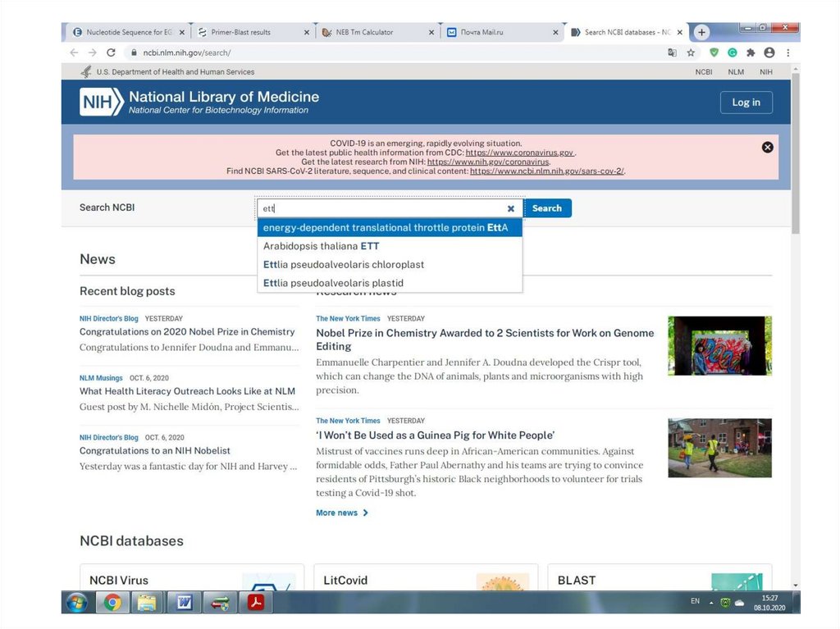Open Congratulations on 2020 Nobel Prize post

(187, 331)
